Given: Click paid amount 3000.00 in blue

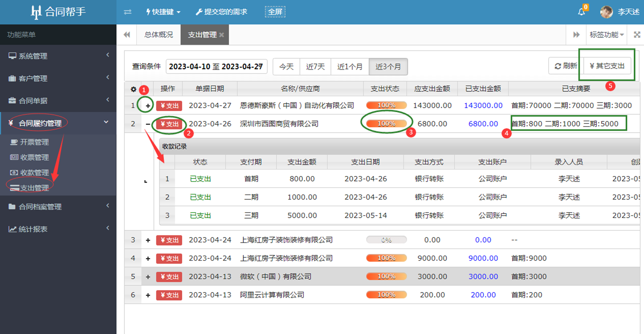Looking at the screenshot, I should (483, 277).
